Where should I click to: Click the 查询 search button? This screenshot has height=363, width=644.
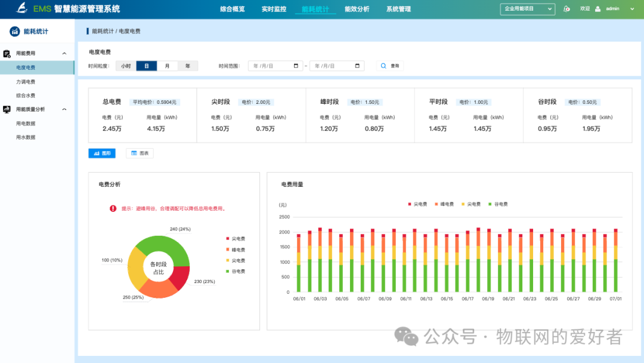pyautogui.click(x=390, y=66)
